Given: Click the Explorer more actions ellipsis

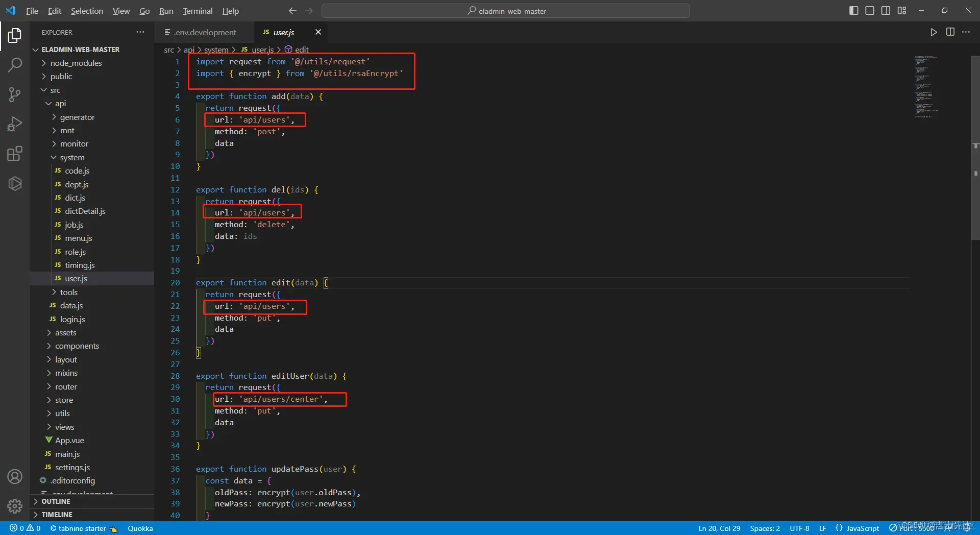Looking at the screenshot, I should (x=140, y=32).
